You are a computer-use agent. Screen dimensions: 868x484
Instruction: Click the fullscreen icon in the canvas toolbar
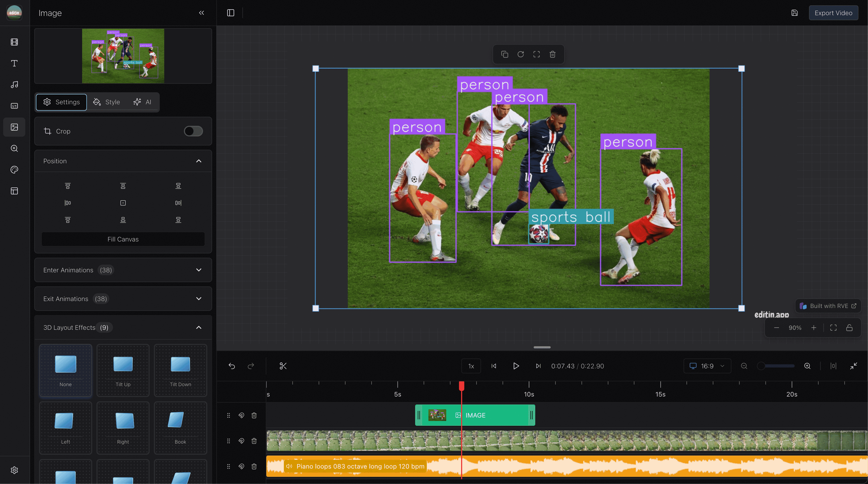click(536, 54)
